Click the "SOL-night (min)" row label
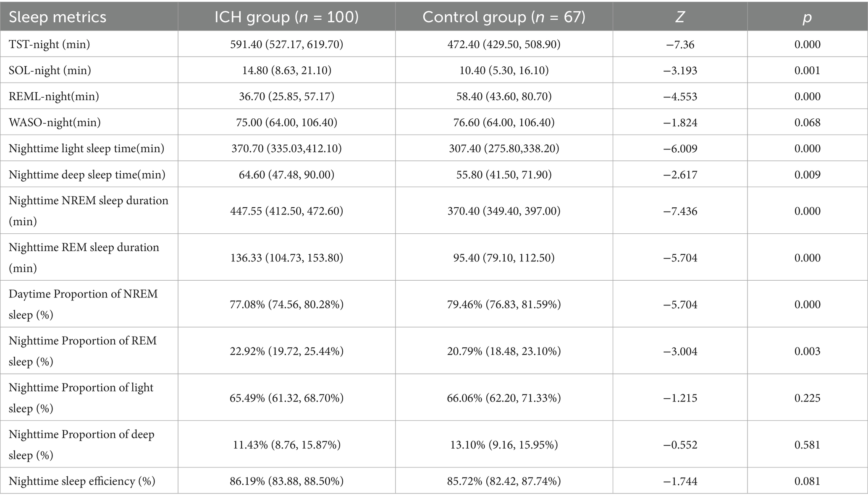868x501 pixels. click(x=50, y=70)
